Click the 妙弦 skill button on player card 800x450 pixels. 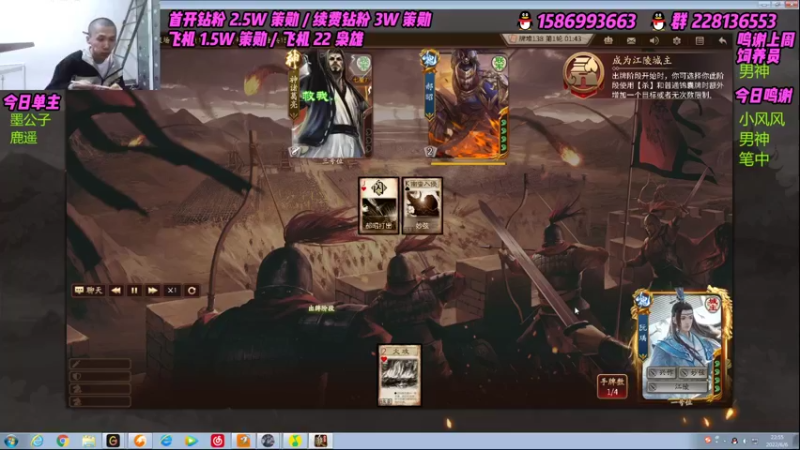tap(693, 373)
